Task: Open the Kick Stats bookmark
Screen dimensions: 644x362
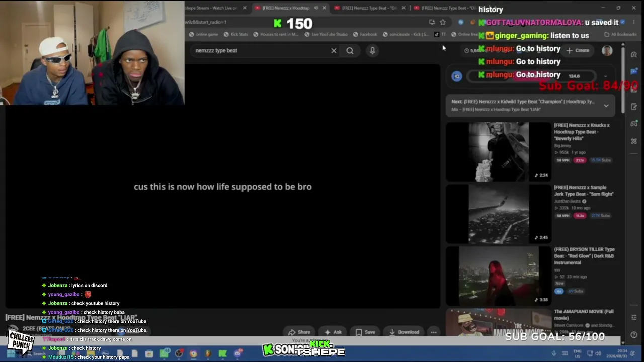Action: (x=235, y=34)
